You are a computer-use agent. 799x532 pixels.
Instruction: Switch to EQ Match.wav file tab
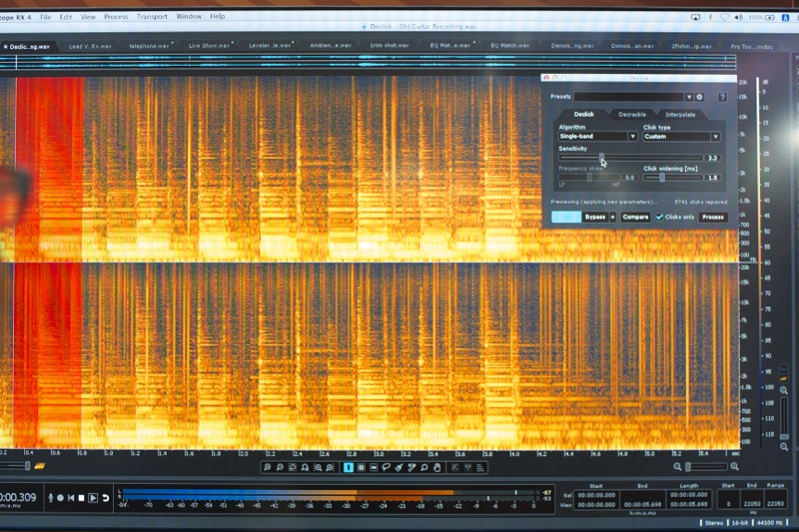click(x=510, y=45)
